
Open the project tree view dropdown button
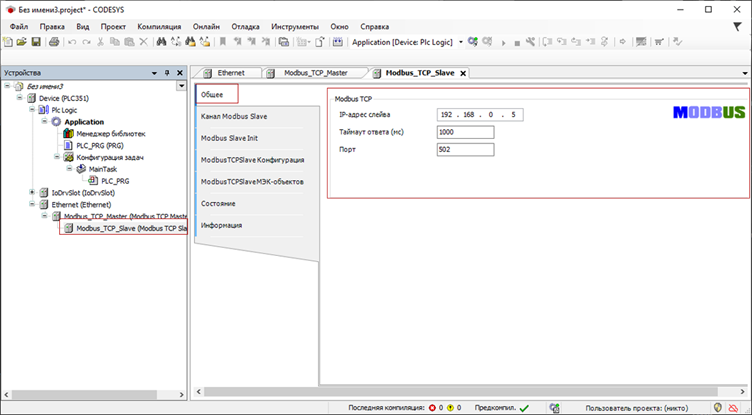click(x=181, y=86)
